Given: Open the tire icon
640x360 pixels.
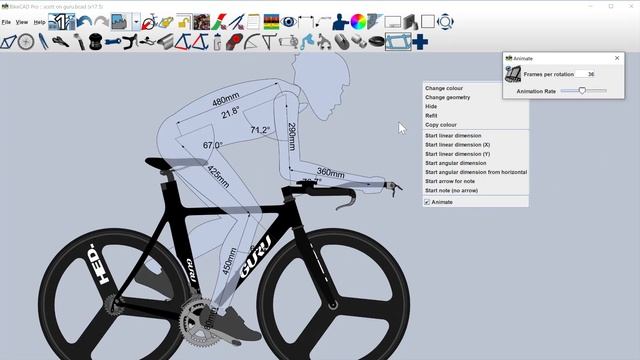Looking at the screenshot, I should 376,42.
